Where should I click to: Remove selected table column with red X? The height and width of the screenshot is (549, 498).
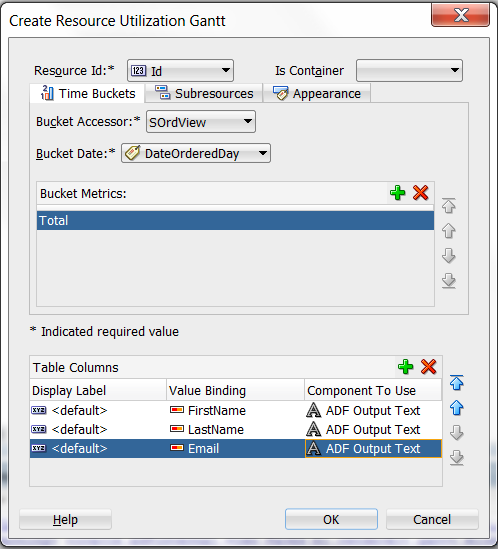(428, 367)
